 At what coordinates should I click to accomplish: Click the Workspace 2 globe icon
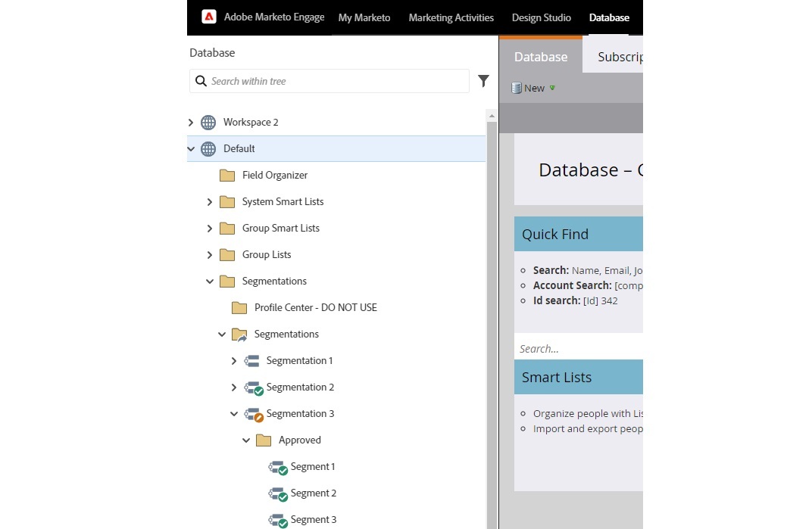tap(208, 122)
